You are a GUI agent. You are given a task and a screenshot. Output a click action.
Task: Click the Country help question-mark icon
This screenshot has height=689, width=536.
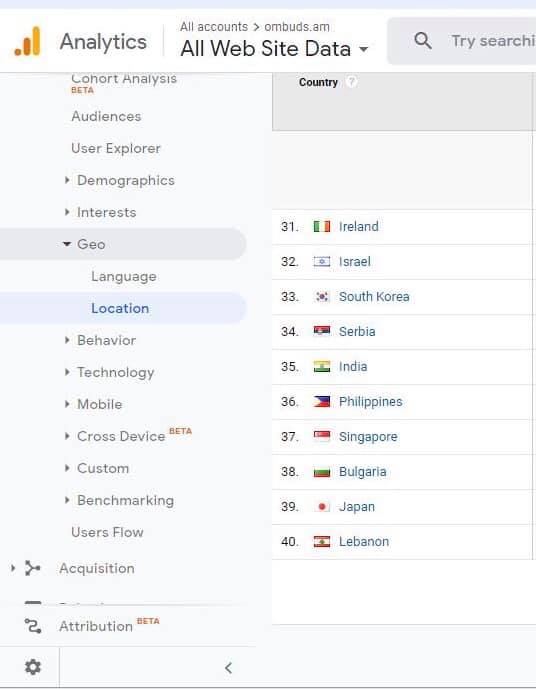(x=351, y=82)
